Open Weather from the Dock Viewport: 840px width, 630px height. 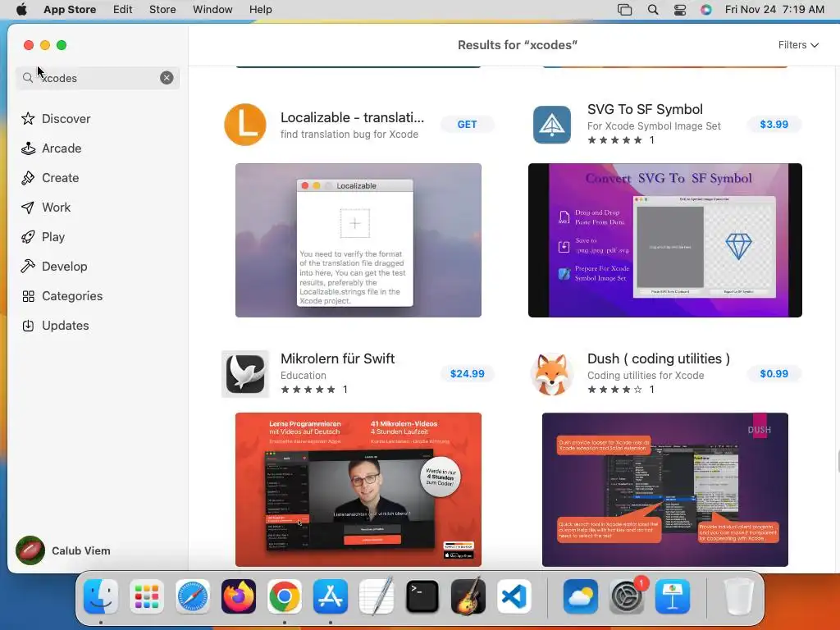pyautogui.click(x=580, y=596)
